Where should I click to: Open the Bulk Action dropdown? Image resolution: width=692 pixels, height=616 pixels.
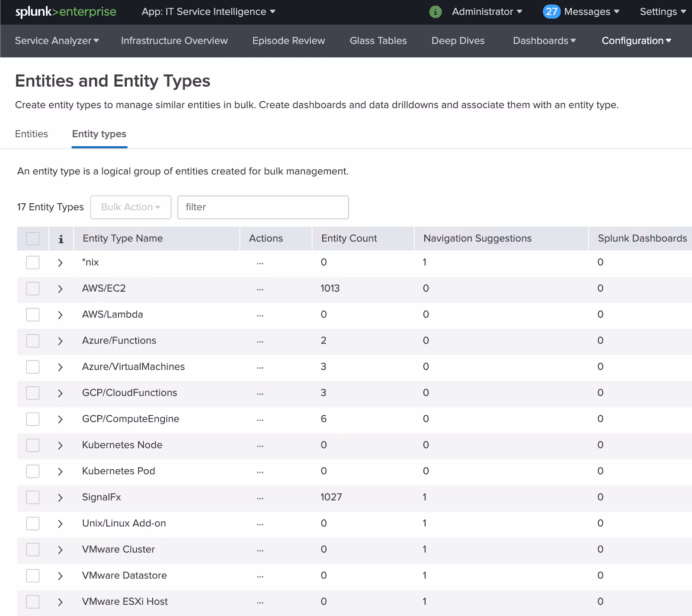131,207
